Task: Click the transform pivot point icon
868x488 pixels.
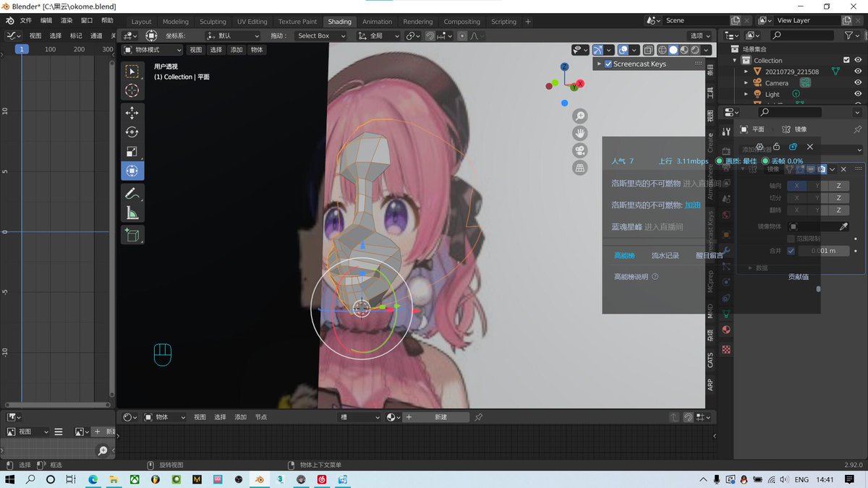Action: (x=413, y=35)
